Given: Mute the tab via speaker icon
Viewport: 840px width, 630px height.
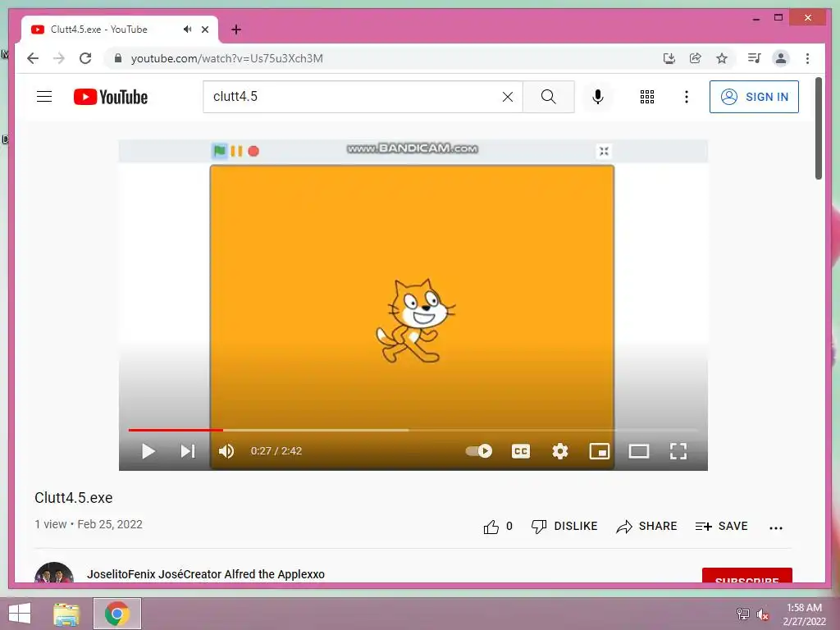Looking at the screenshot, I should coord(187,30).
